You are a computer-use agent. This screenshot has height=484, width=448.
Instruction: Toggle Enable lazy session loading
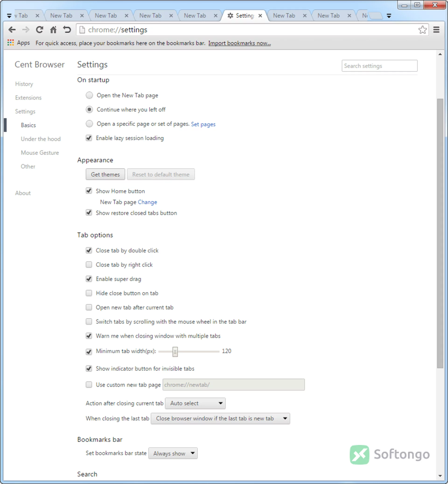tap(89, 138)
